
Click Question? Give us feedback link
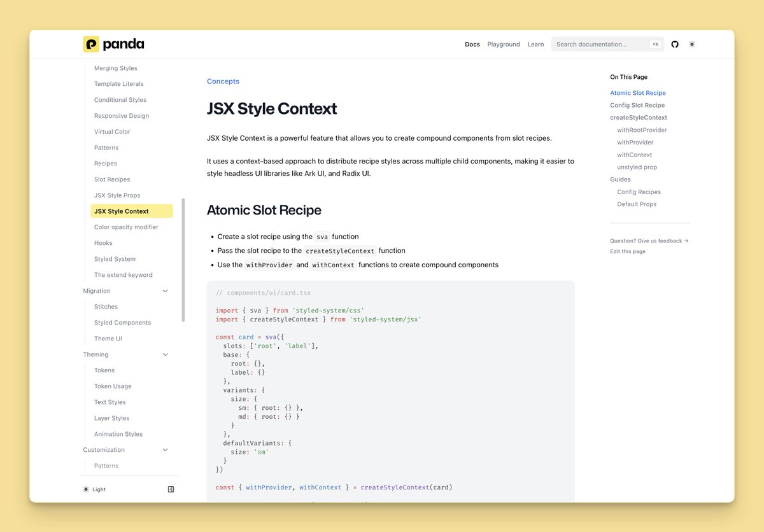pyautogui.click(x=649, y=241)
